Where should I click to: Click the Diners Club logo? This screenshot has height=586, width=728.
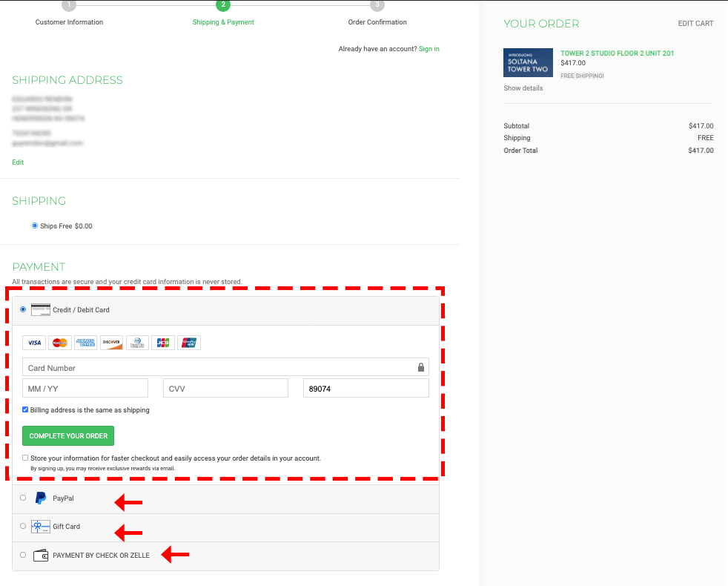point(137,343)
